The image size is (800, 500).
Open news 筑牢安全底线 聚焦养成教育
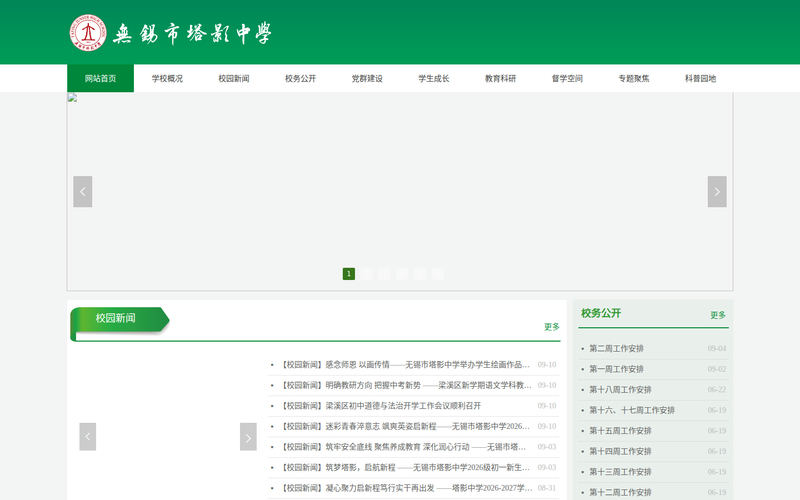403,447
